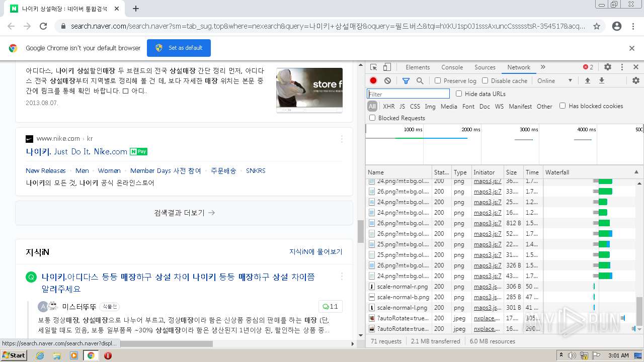Select the Network tab

[519, 67]
